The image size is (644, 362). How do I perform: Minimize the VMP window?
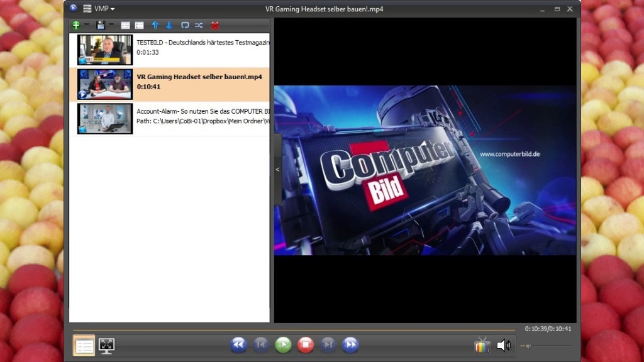543,9
